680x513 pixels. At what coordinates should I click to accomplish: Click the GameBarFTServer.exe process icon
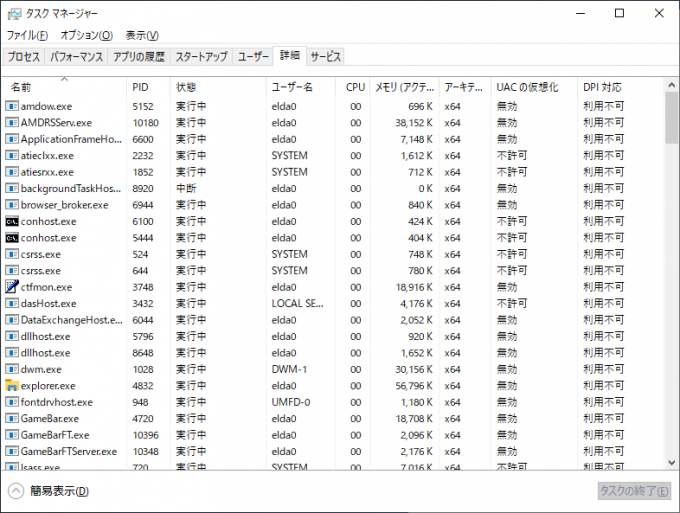[12, 452]
